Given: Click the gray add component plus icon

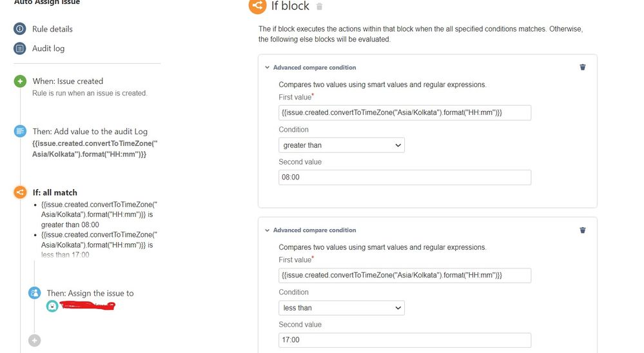Looking at the screenshot, I should tap(35, 340).
